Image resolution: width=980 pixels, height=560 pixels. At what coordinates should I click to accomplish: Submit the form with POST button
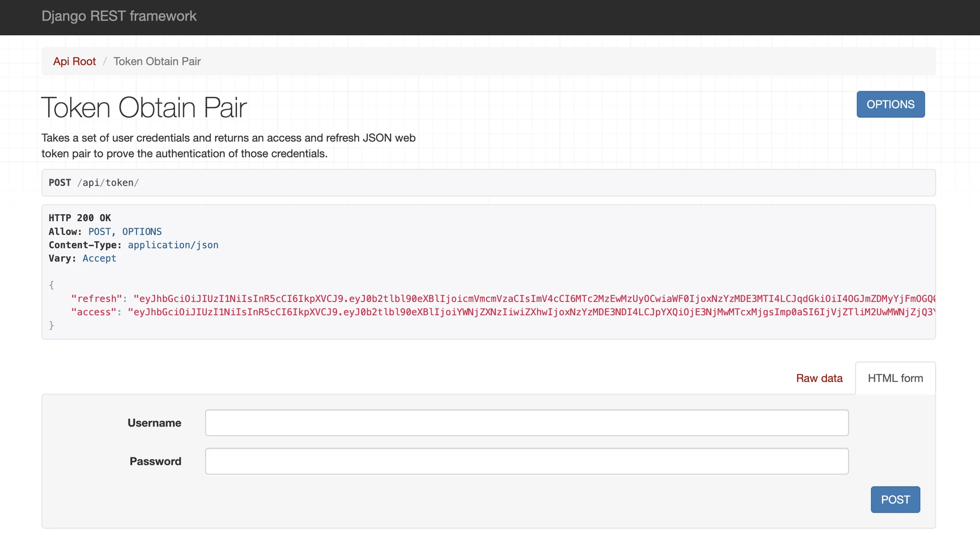(x=895, y=499)
